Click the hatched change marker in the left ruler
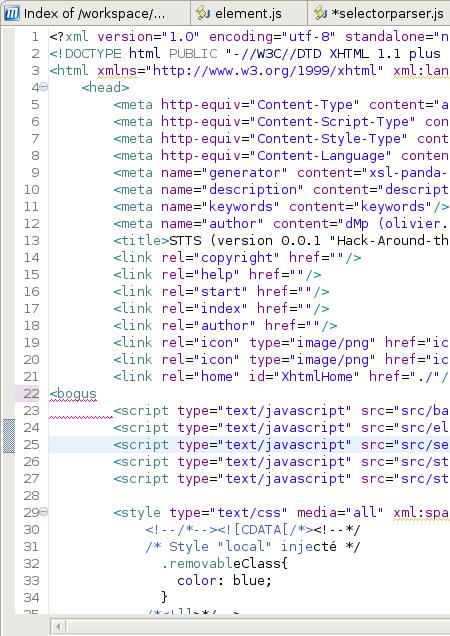Screen dimensions: 450x636 9,436
